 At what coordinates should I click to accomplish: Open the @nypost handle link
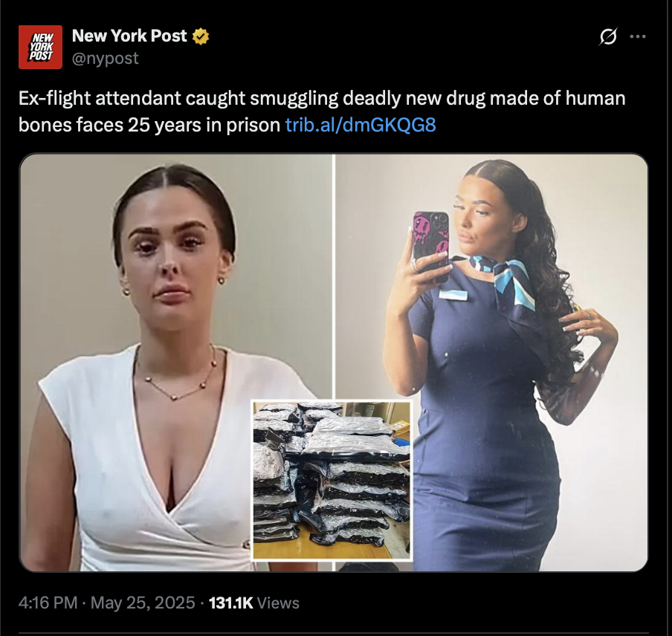[105, 58]
